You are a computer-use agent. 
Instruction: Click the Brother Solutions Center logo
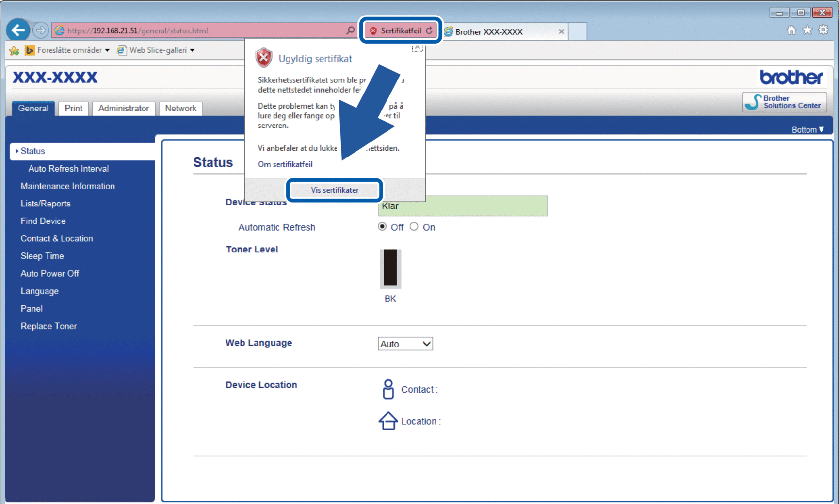[784, 102]
